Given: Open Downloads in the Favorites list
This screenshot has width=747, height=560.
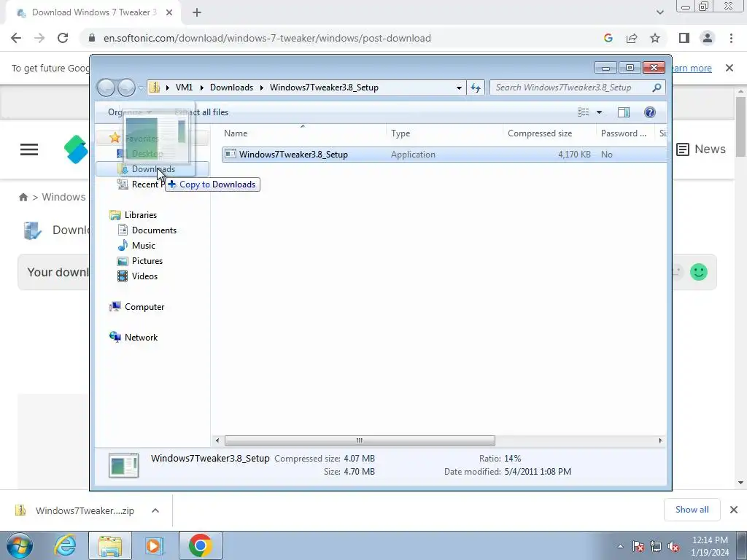Looking at the screenshot, I should click(153, 169).
